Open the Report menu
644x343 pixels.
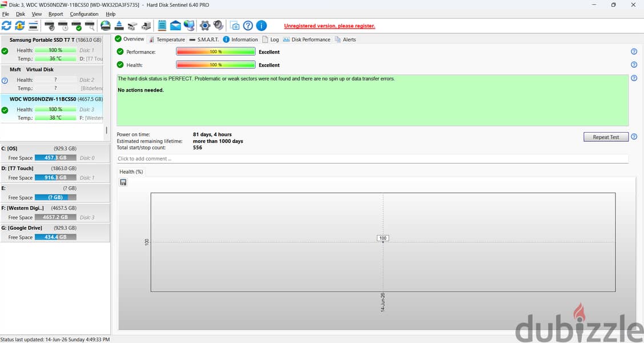point(56,14)
